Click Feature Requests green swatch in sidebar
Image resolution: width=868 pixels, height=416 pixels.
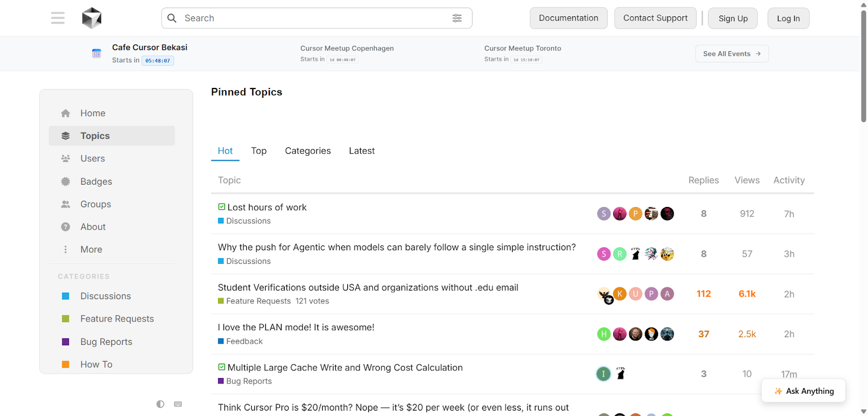tap(66, 319)
